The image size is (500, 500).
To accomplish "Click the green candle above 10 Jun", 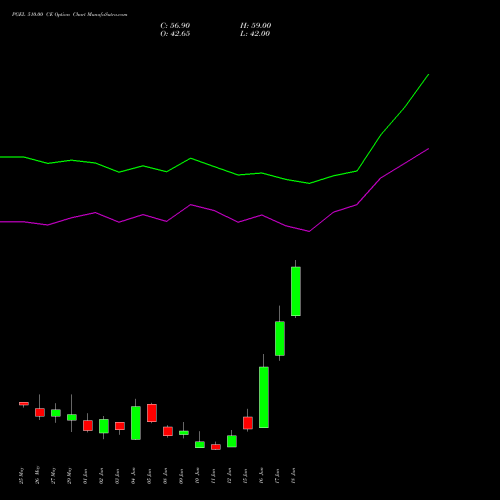I will 200,444.
